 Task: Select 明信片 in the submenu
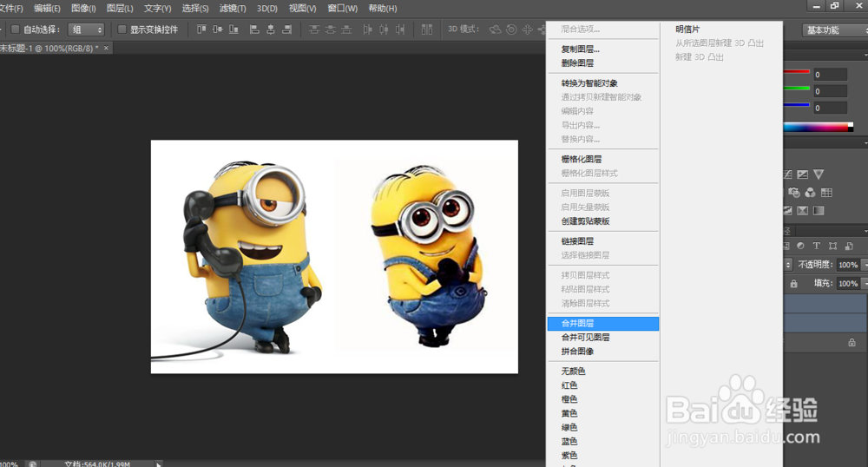687,30
